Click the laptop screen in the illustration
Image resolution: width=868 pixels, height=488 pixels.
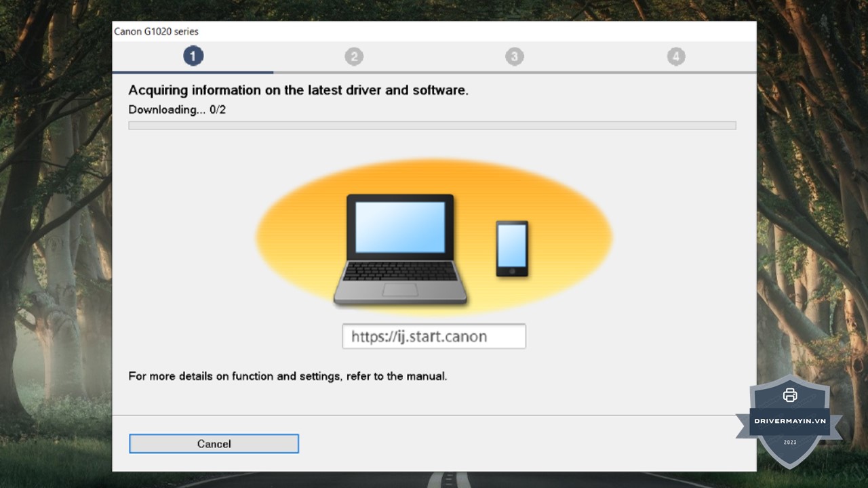(x=400, y=227)
